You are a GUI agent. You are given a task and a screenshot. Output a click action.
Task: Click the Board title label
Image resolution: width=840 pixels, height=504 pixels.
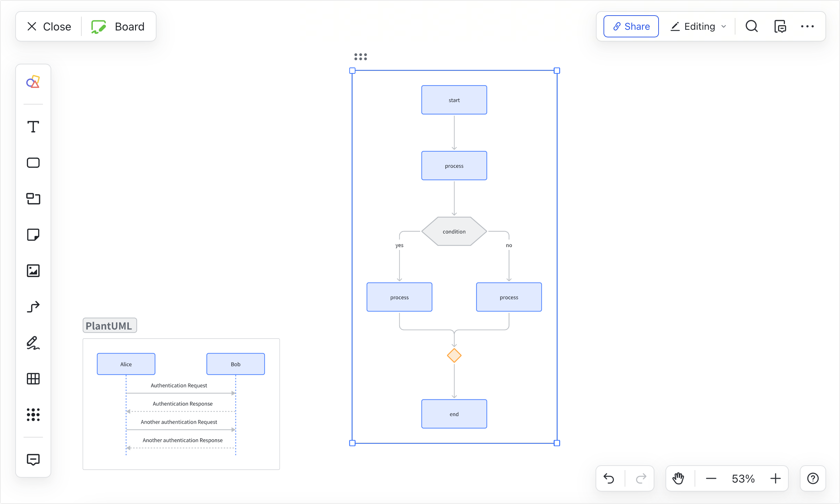[129, 26]
